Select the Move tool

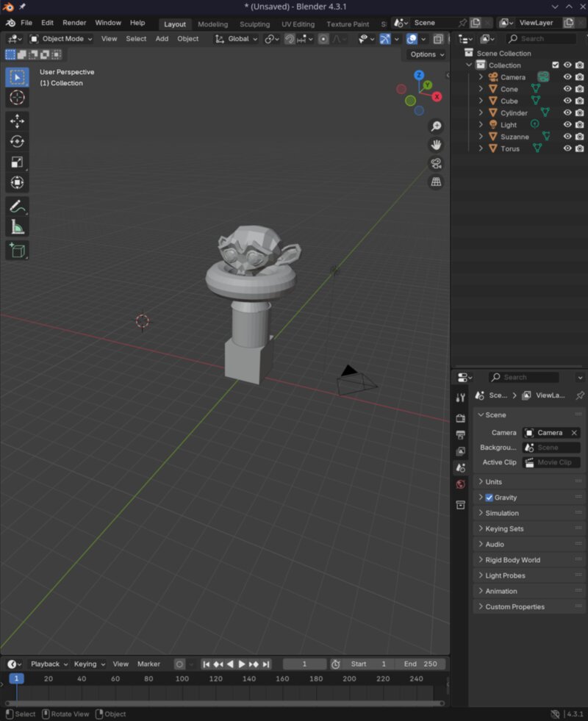(18, 121)
